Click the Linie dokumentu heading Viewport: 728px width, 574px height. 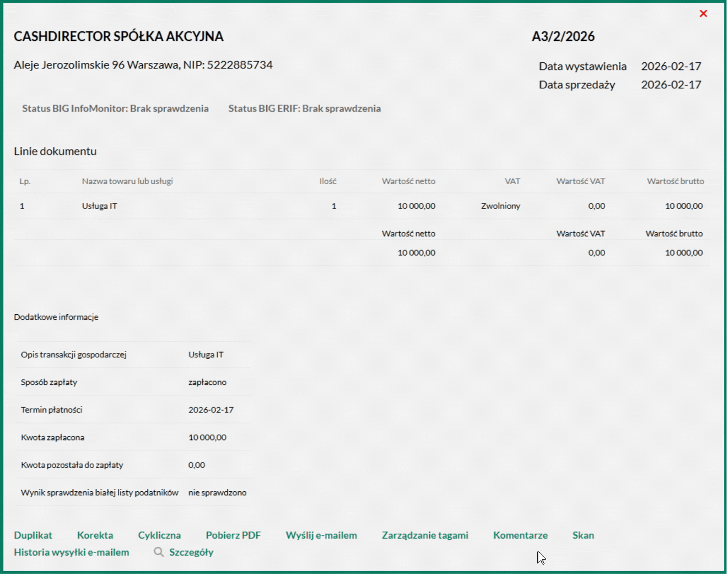tap(55, 151)
